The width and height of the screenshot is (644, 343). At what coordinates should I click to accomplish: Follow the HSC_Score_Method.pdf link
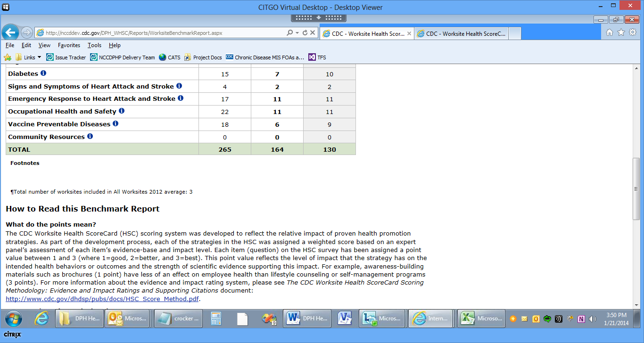pos(102,299)
